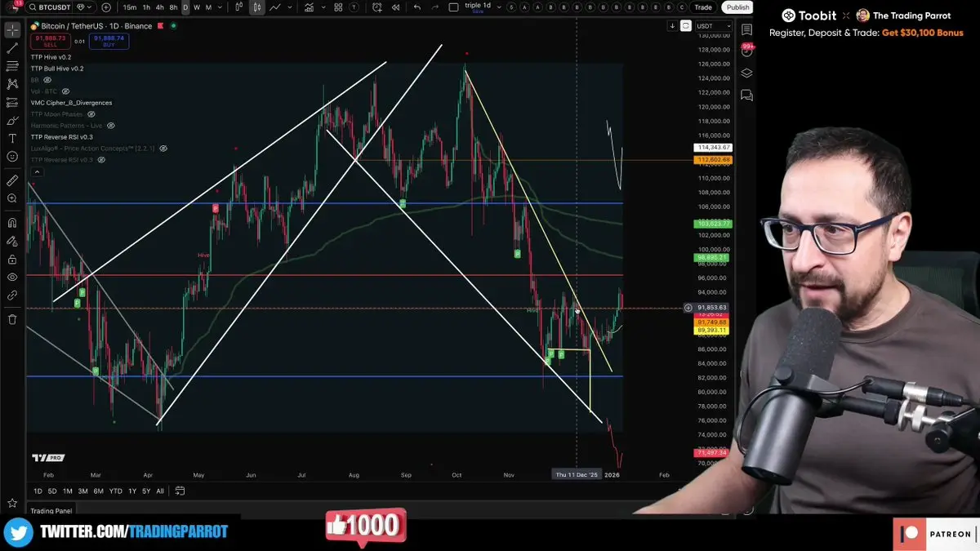Select the Text annotation tool
The height and width of the screenshot is (551, 980).
pyautogui.click(x=12, y=138)
